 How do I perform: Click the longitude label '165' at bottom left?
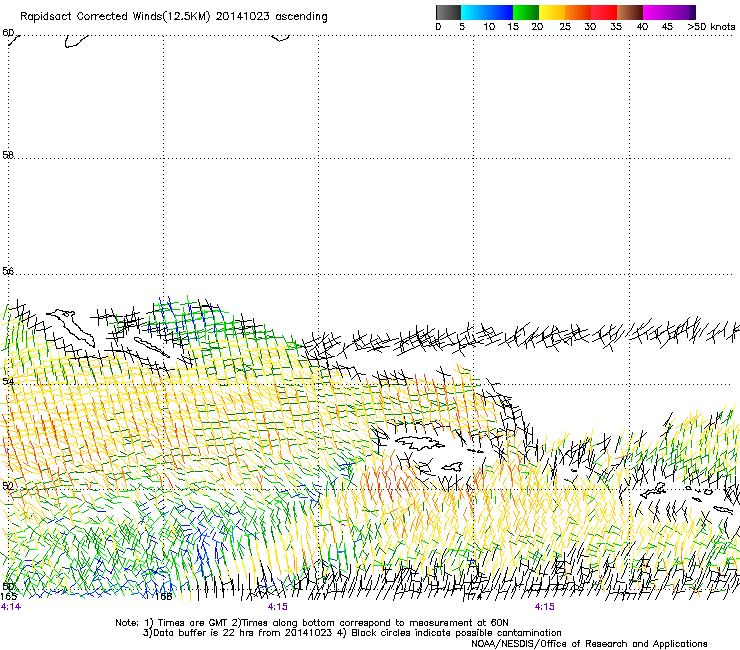[x=8, y=597]
